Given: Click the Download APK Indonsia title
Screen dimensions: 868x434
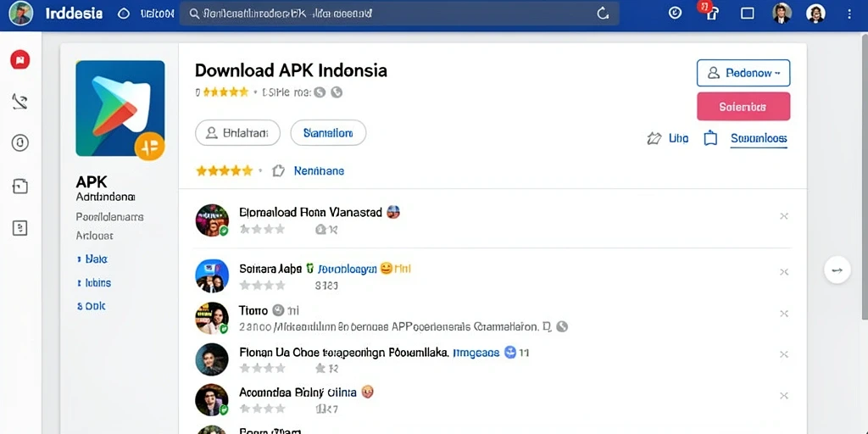Looking at the screenshot, I should coord(292,70).
